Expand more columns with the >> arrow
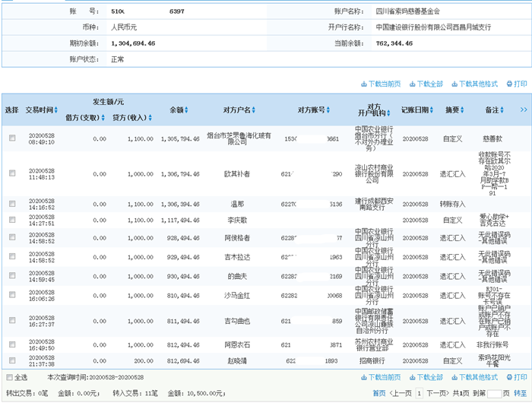The width and height of the screenshot is (532, 403). pos(524,110)
